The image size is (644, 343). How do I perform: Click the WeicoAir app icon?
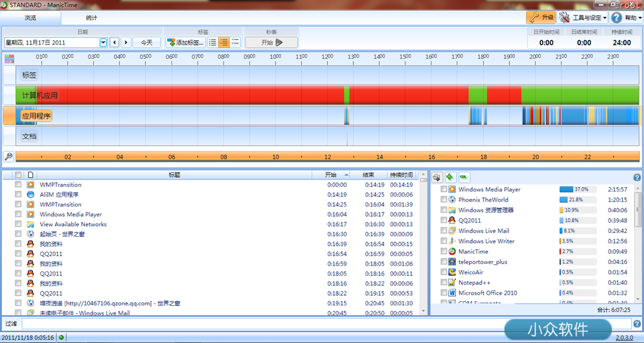point(452,272)
